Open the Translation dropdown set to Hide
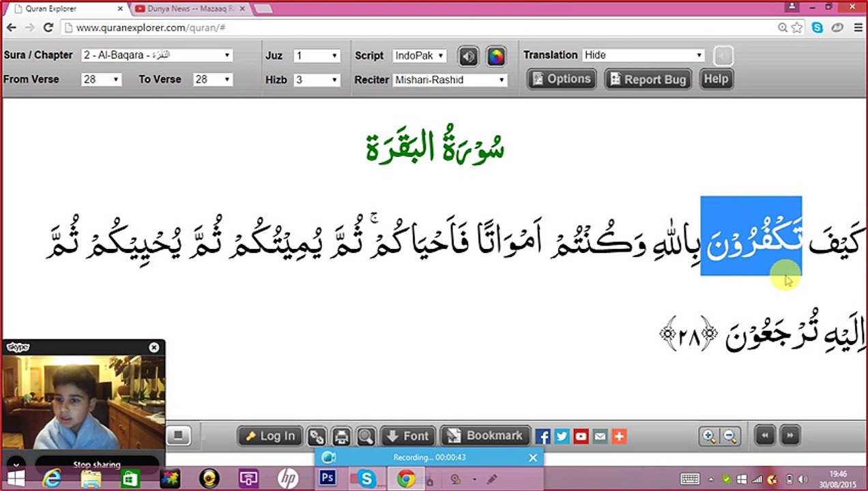 tap(643, 55)
